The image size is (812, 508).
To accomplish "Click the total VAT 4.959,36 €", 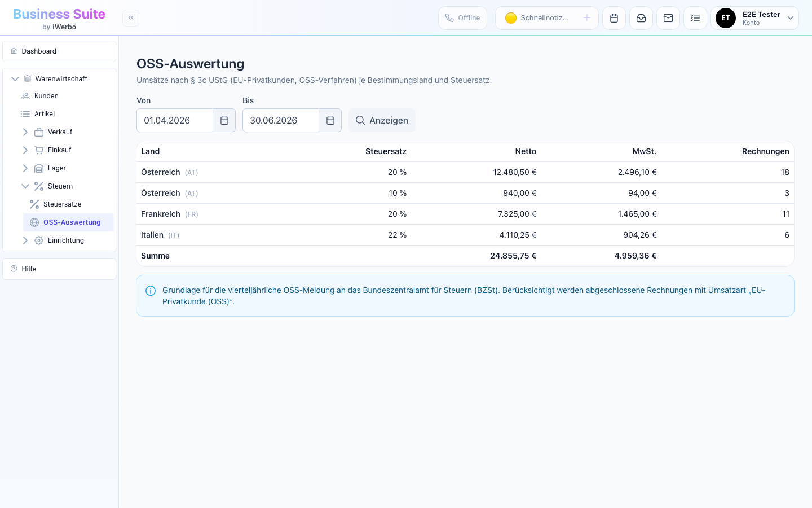I will (x=636, y=256).
